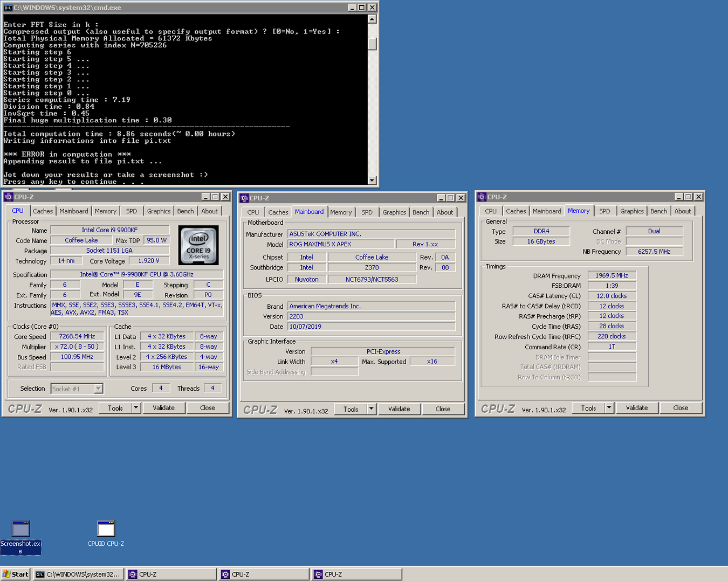Select CPU tab in middle CPU-Z window
The height and width of the screenshot is (582, 728).
tap(253, 212)
